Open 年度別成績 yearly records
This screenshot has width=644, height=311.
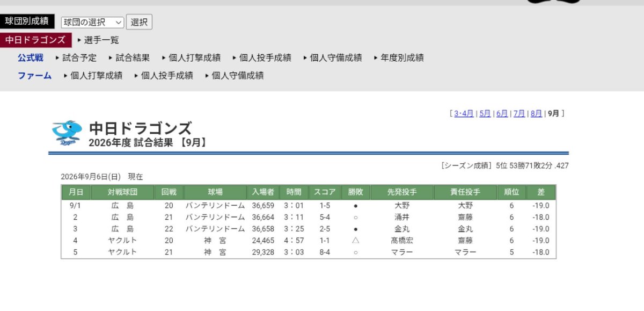[x=402, y=57]
